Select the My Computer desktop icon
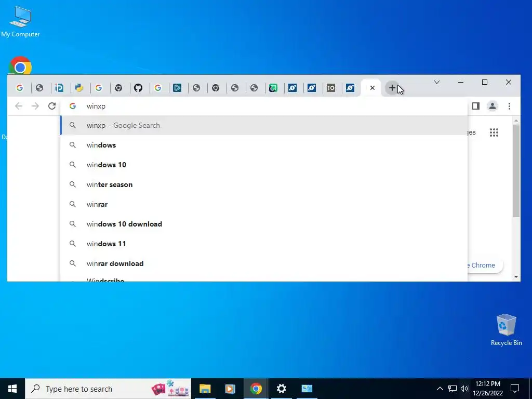532x399 pixels. 20,21
